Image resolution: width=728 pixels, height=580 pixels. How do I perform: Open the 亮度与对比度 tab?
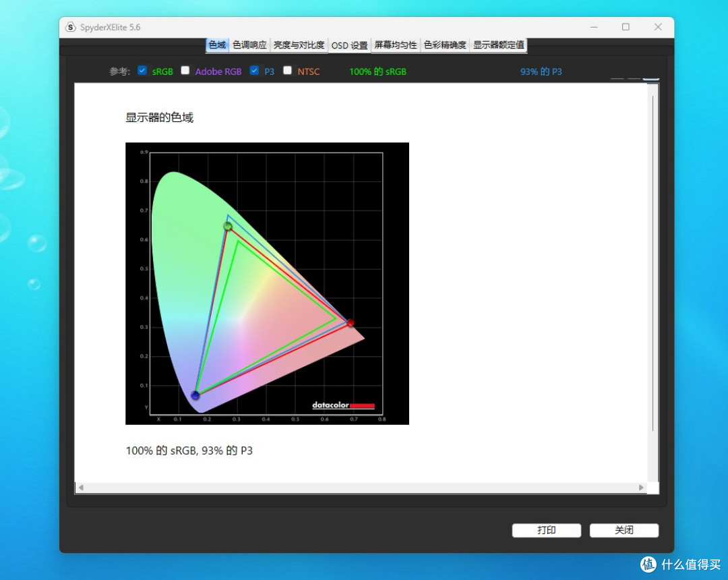click(x=299, y=45)
